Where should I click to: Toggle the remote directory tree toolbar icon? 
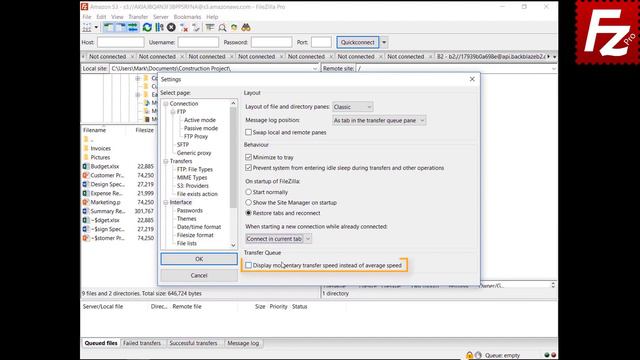click(x=121, y=27)
